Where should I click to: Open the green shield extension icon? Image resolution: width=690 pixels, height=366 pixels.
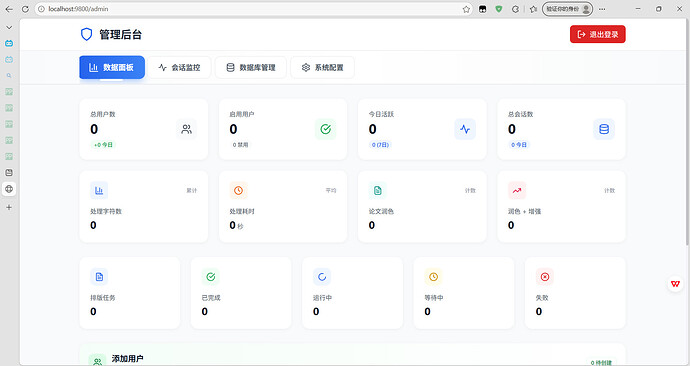499,9
